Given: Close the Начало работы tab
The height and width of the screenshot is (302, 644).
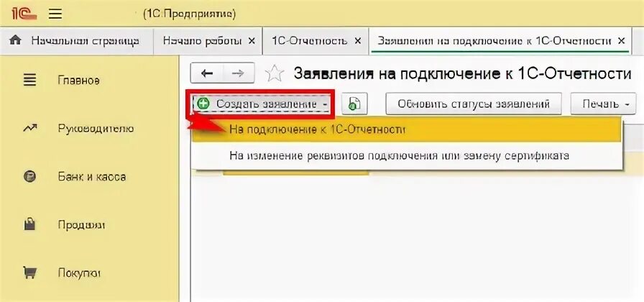Looking at the screenshot, I should 252,41.
